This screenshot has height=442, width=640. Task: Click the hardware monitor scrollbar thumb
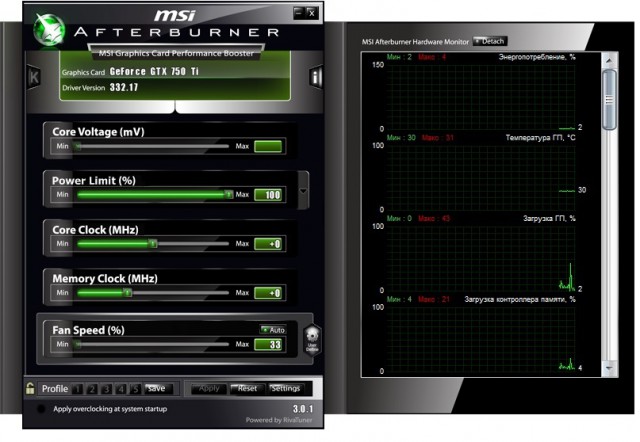tap(609, 100)
